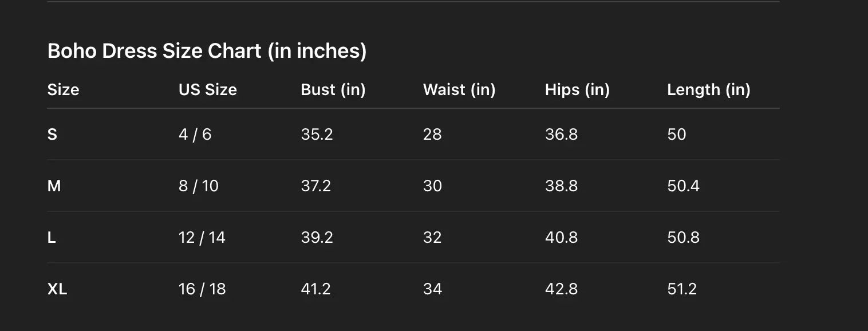
Task: Select the Length (in) column header
Action: click(x=708, y=89)
